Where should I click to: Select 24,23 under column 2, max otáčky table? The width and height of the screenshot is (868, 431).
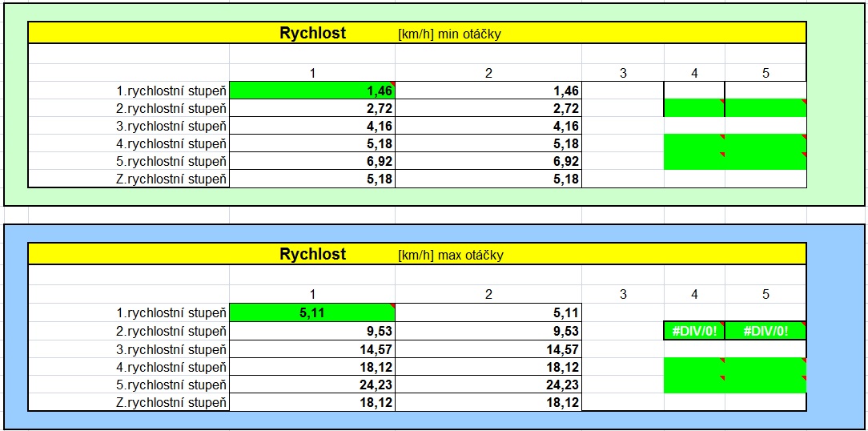(x=488, y=384)
